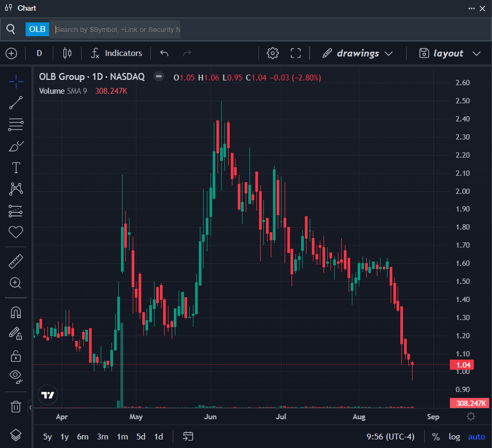This screenshot has width=492, height=448.
Task: Open the chart patterns tool
Action: point(15,189)
